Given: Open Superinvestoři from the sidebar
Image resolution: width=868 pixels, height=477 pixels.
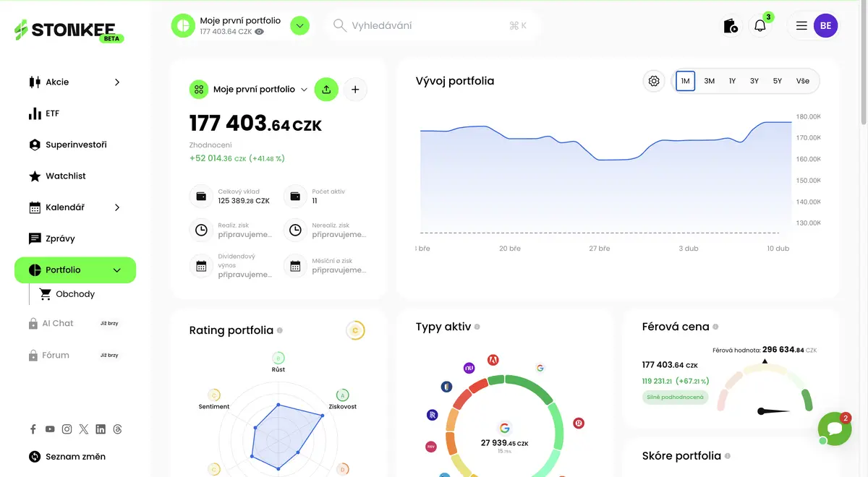Looking at the screenshot, I should pyautogui.click(x=75, y=145).
